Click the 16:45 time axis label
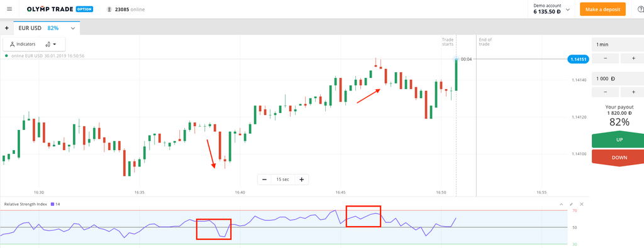 (340, 192)
